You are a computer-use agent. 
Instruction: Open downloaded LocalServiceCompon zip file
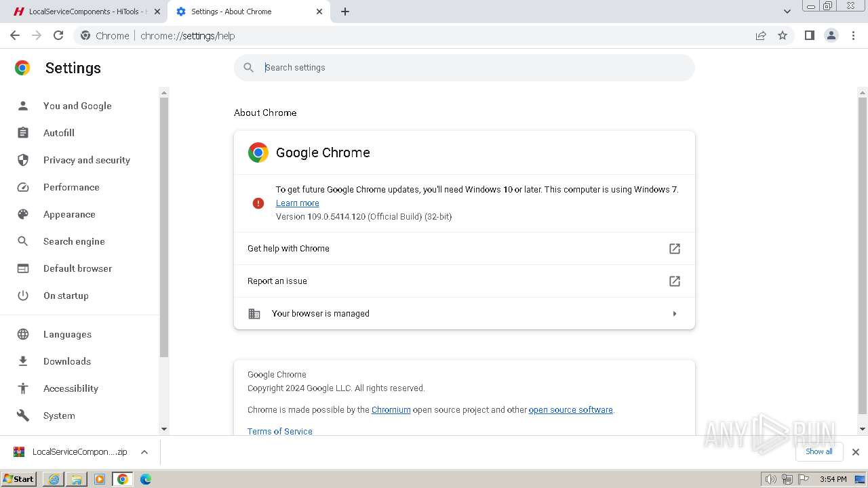tap(71, 452)
